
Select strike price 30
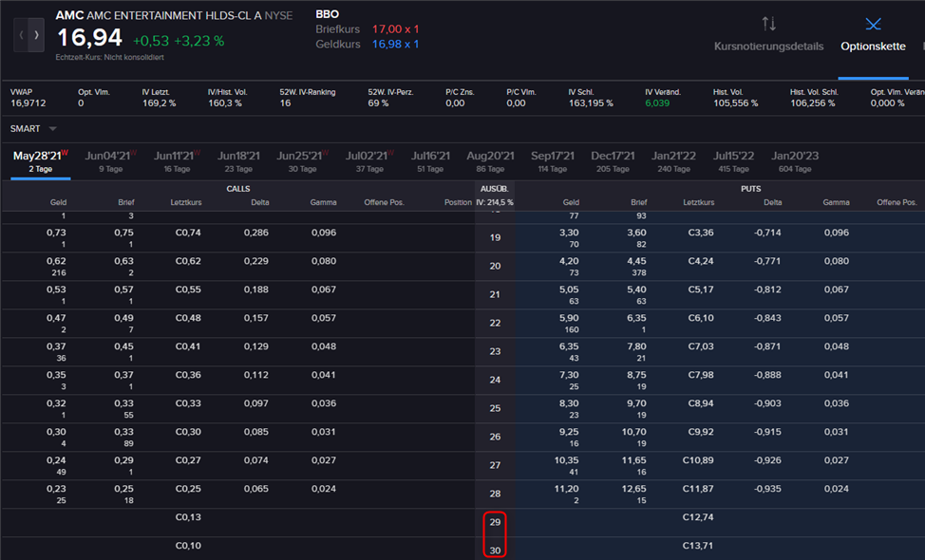495,551
